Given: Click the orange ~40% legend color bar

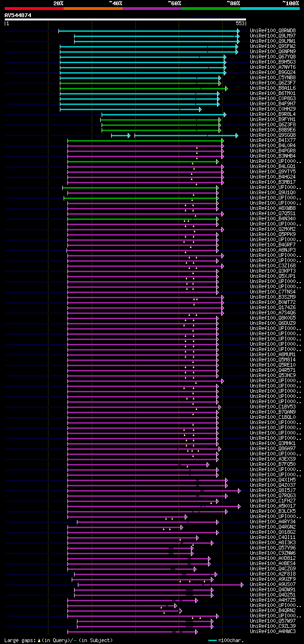Looking at the screenshot, I should tap(93, 8).
